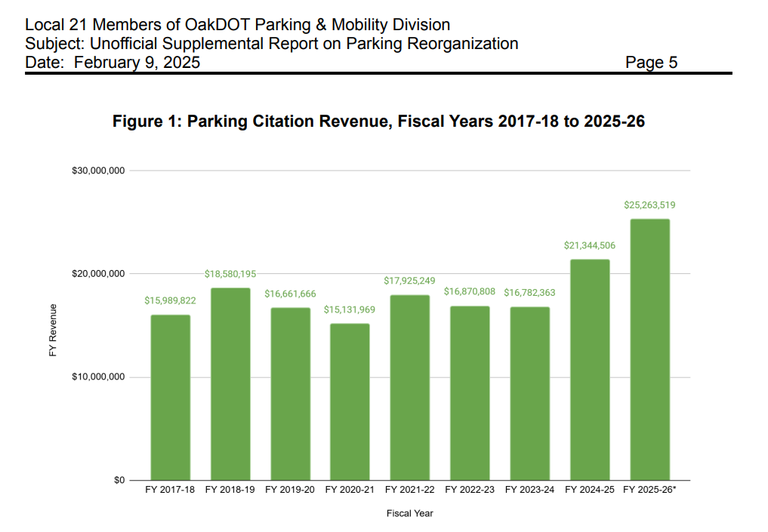The image size is (768, 532).
Task: Select the FY 2024-25 bar in chart
Action: point(590,370)
